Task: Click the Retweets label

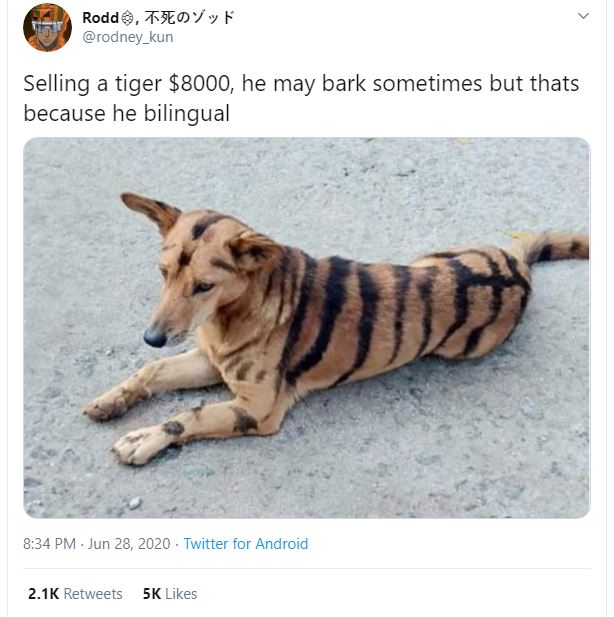Action: 93,594
